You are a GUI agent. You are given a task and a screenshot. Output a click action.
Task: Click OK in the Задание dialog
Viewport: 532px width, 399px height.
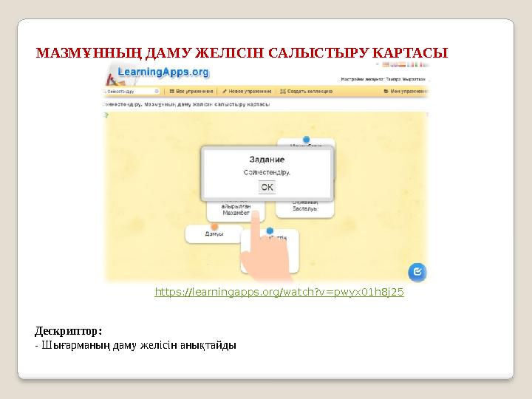[267, 187]
